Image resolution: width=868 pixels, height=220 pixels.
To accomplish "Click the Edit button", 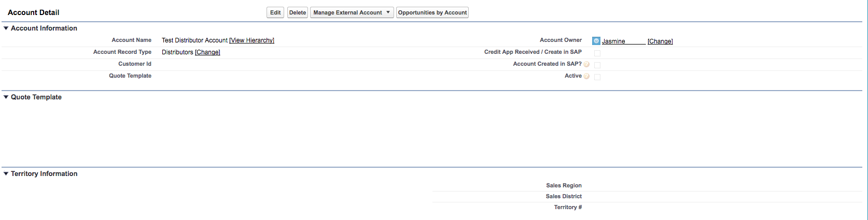I will pos(275,12).
